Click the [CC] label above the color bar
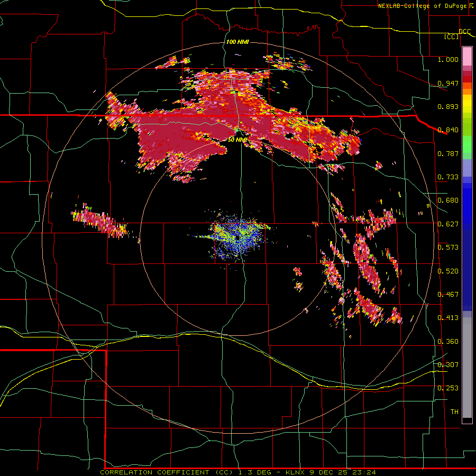The image size is (476, 476). click(x=451, y=36)
